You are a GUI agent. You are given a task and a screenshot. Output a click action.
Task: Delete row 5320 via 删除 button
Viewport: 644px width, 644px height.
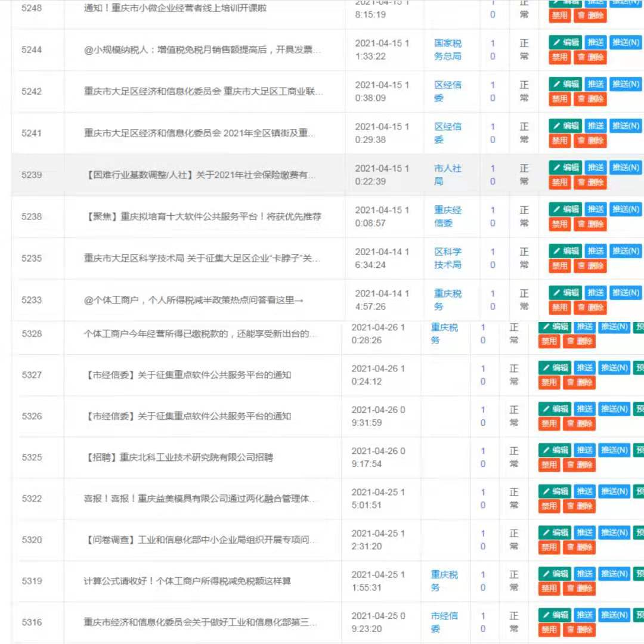(x=579, y=547)
